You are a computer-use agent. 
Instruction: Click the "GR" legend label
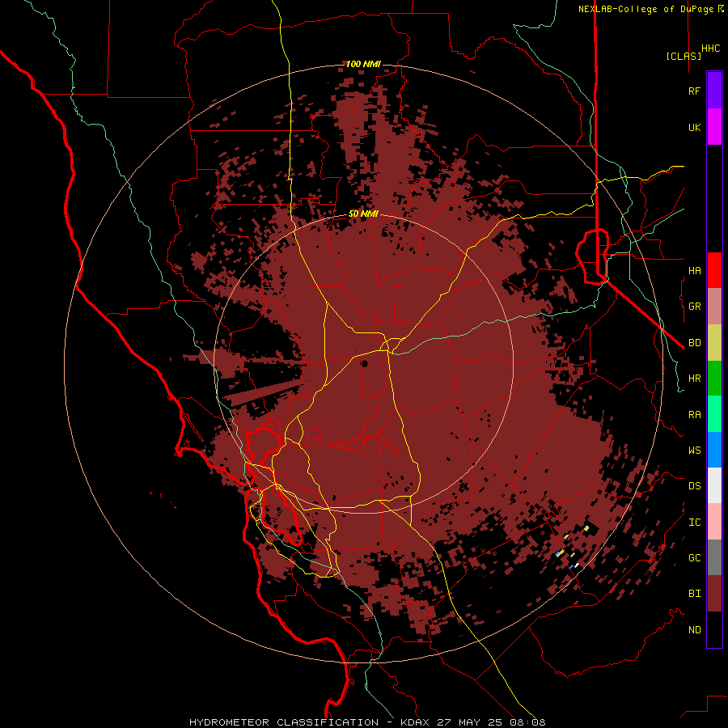[x=694, y=307]
